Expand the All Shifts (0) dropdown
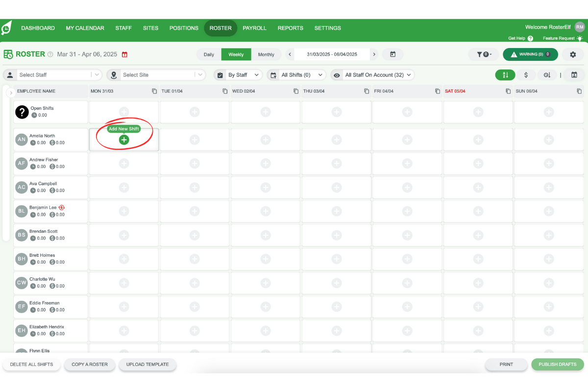 tap(296, 75)
